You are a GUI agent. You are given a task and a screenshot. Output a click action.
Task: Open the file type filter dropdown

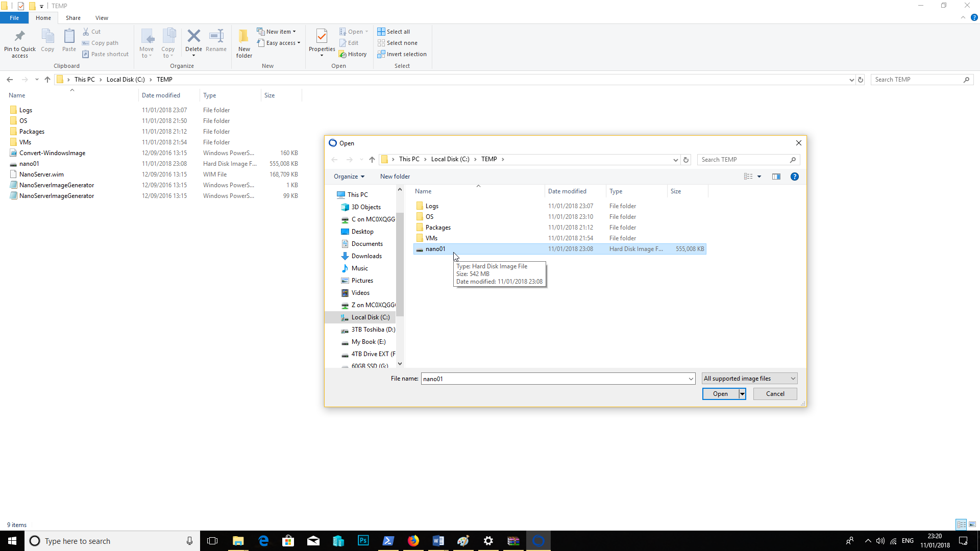(x=749, y=379)
